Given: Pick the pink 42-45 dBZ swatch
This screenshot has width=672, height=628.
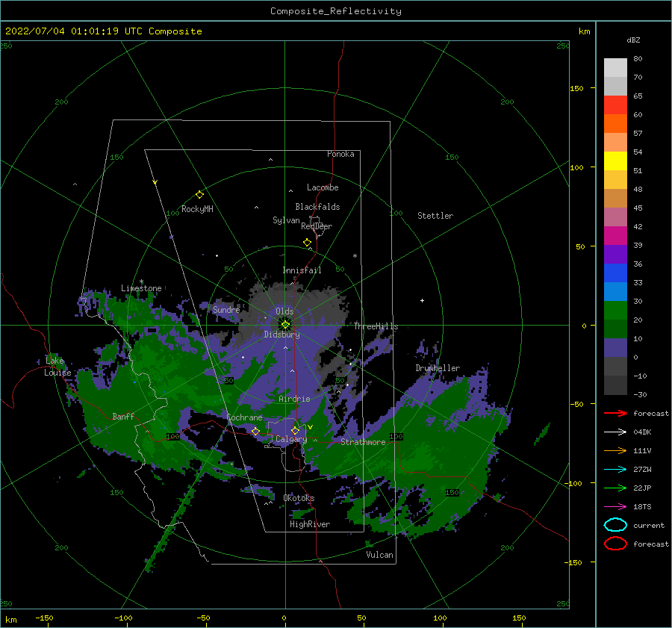Looking at the screenshot, I should click(x=615, y=217).
